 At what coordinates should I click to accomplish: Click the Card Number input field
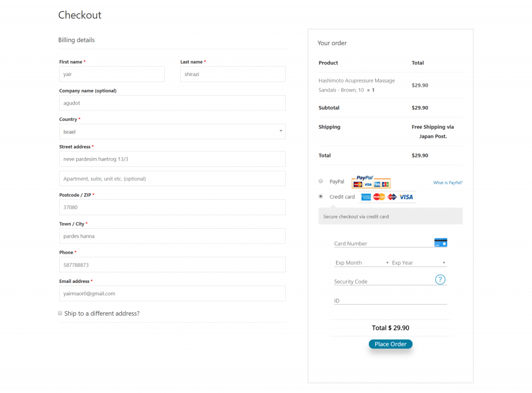(382, 243)
